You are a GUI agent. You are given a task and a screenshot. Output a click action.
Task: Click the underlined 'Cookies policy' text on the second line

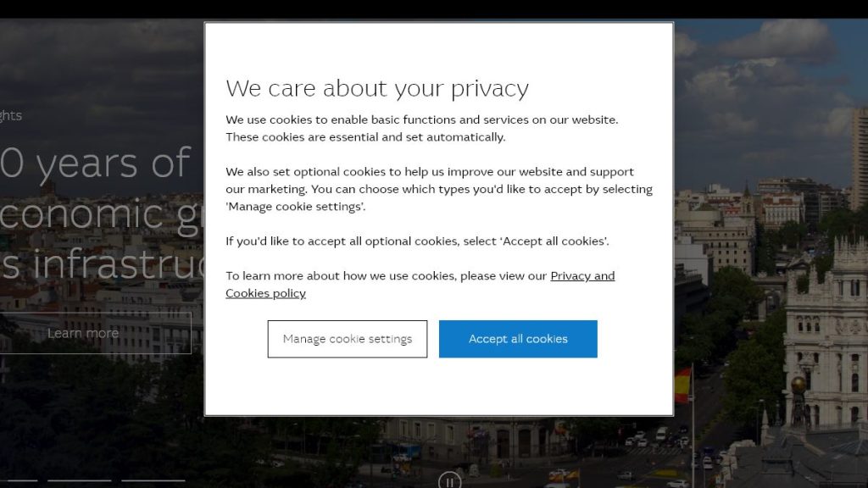click(265, 293)
